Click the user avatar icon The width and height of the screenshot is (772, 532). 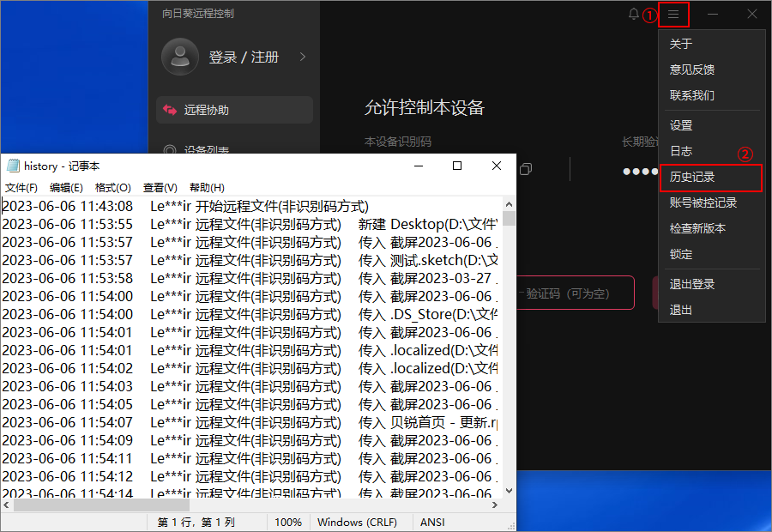coord(180,57)
